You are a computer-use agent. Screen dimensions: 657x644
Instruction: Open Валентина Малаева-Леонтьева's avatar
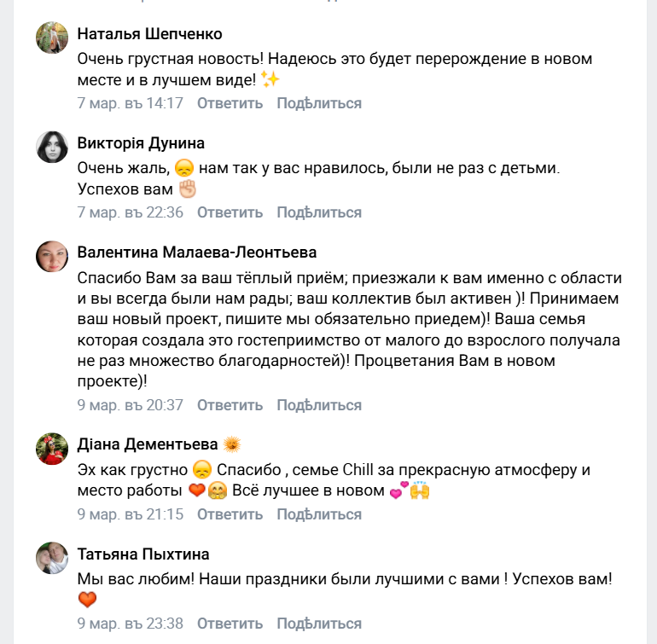52,256
